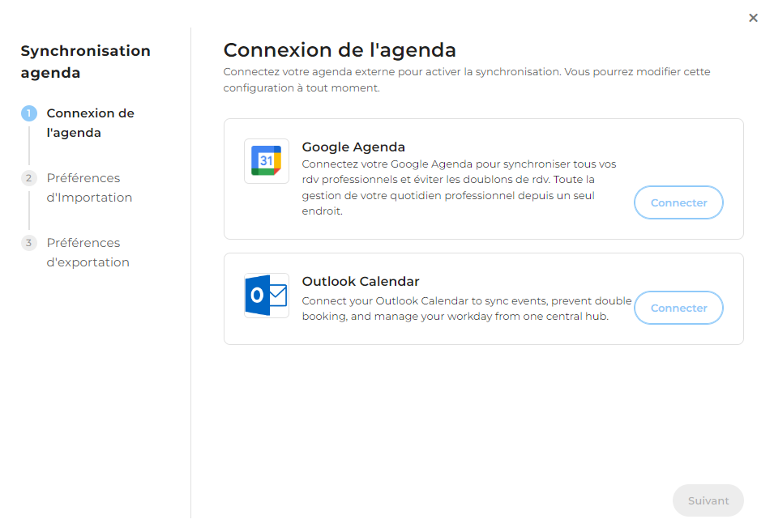
Task: Open the "Connexion de l'agenda" step
Action: click(x=90, y=123)
